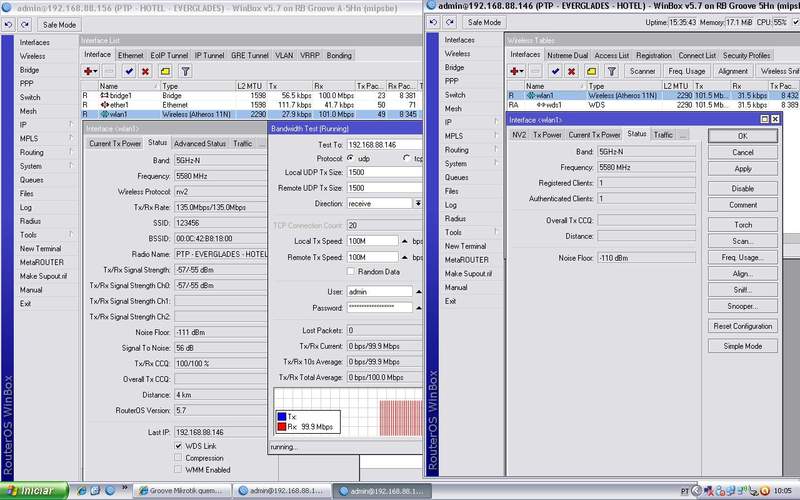This screenshot has width=800, height=500.
Task: Click red plus Add icon in Wireless Tables
Action: [517, 71]
